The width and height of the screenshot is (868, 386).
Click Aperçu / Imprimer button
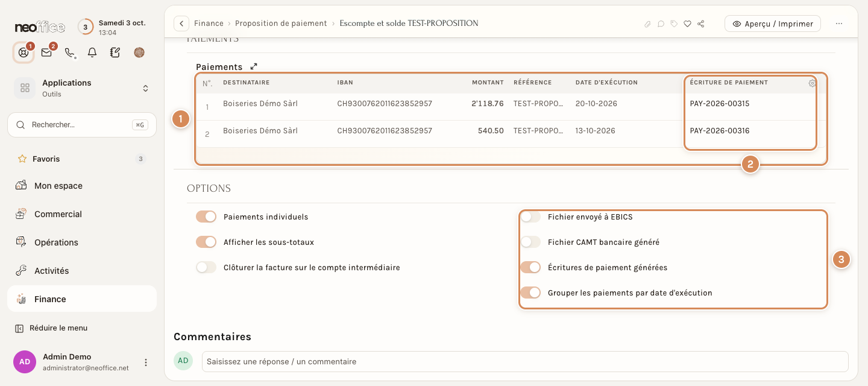772,24
